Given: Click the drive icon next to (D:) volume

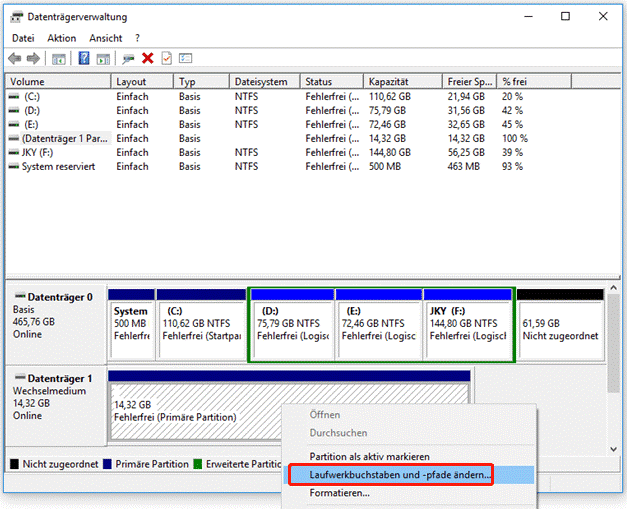Looking at the screenshot, I should click(x=14, y=110).
